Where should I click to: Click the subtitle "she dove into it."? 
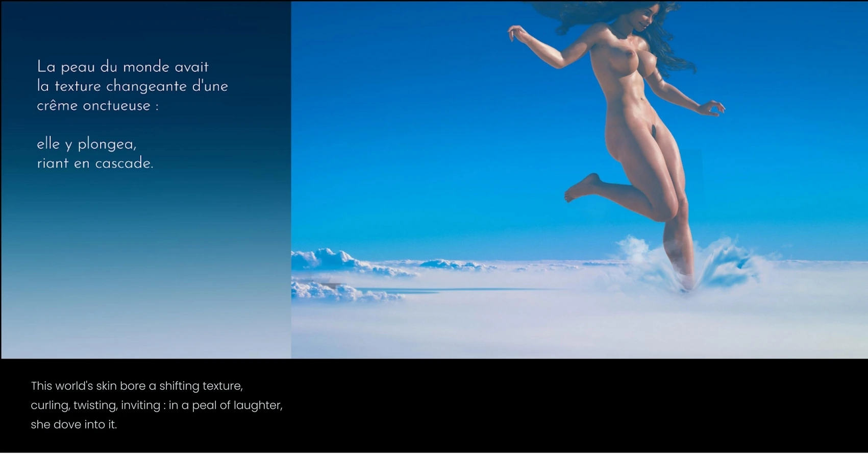[x=73, y=425]
